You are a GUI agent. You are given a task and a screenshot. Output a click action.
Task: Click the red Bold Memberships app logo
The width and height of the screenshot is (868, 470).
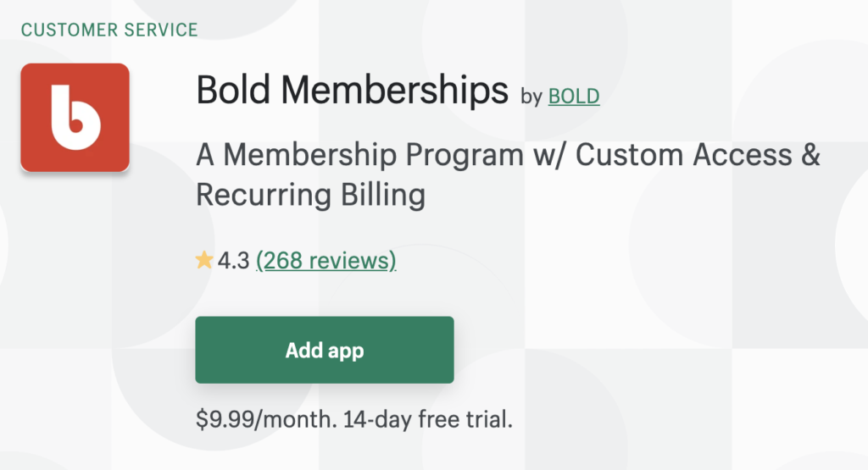[x=75, y=117]
